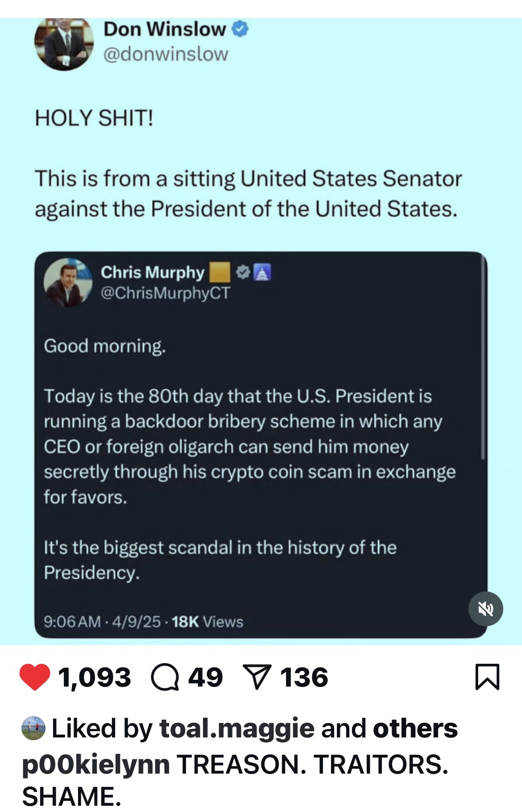Tap the red heart like icon
Image resolution: width=522 pixels, height=812 pixels.
click(35, 677)
